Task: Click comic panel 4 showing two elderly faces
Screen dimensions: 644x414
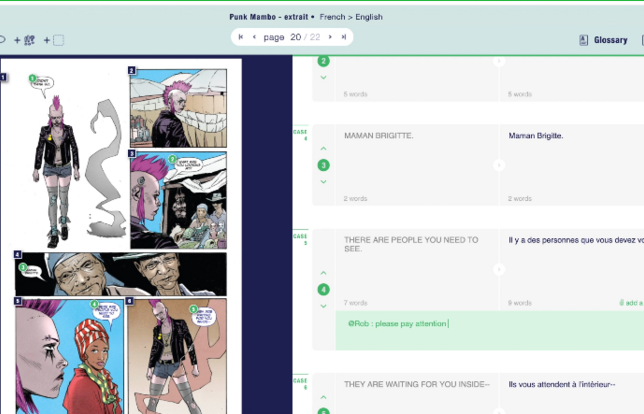Action: point(121,274)
